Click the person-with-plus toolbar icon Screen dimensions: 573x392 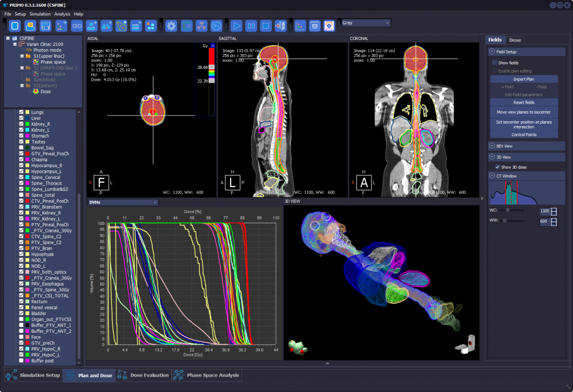[x=92, y=25]
